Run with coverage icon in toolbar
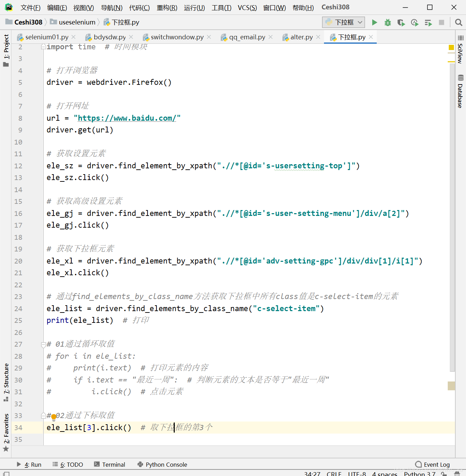466x476 pixels. point(401,22)
